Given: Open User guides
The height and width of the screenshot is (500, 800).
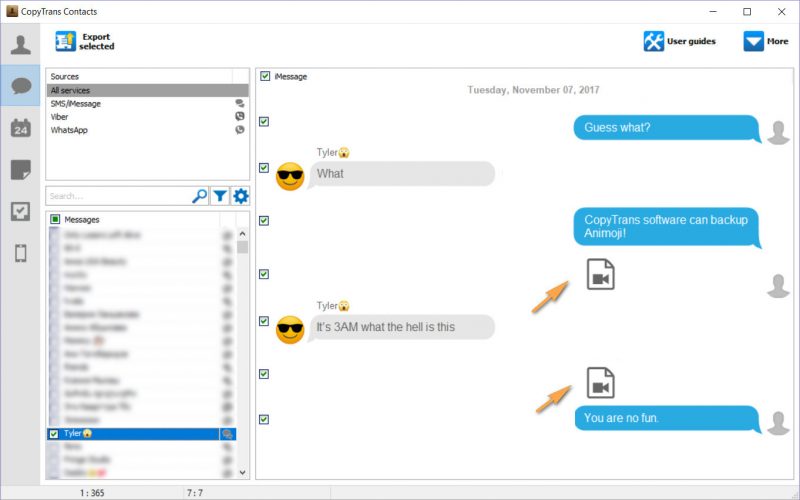Looking at the screenshot, I should point(683,42).
